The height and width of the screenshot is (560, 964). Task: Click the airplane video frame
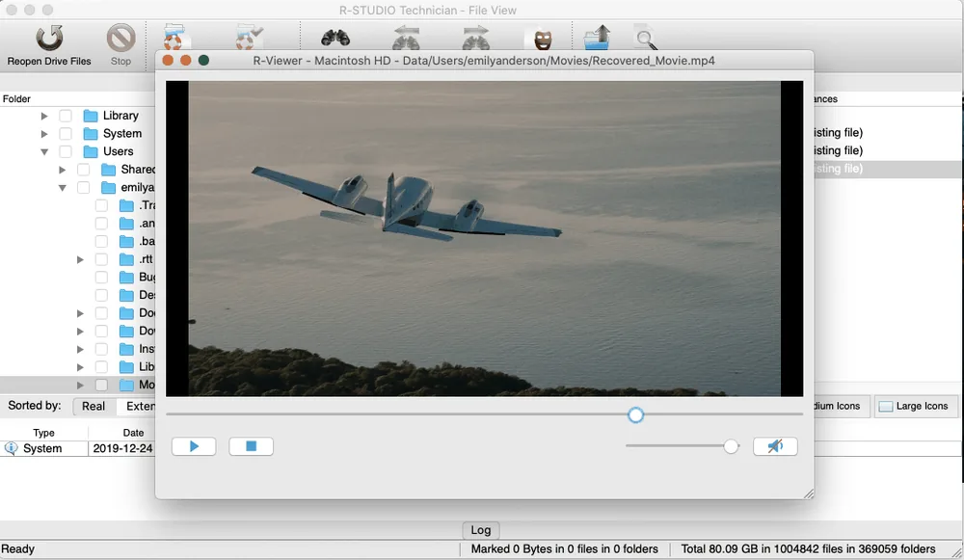click(485, 238)
